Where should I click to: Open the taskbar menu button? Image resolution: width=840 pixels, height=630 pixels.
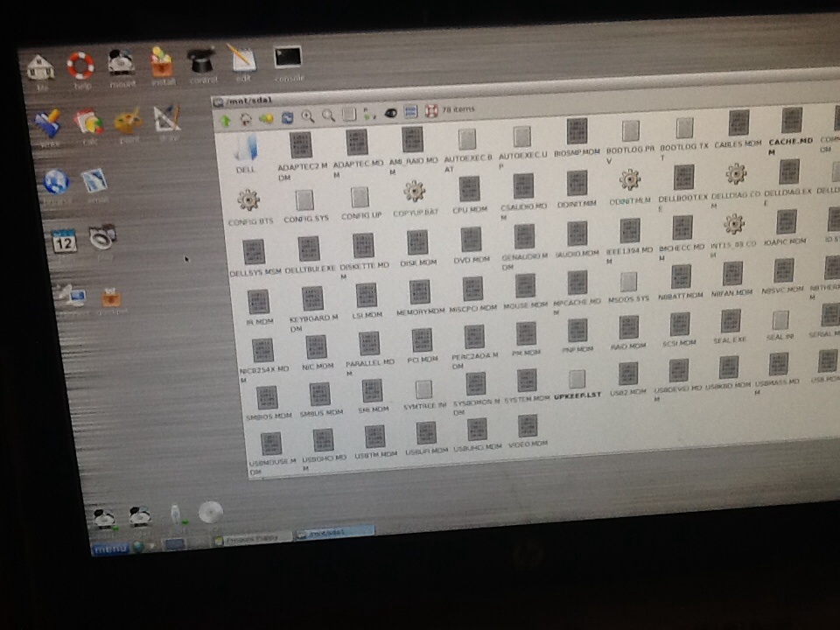pos(110,549)
